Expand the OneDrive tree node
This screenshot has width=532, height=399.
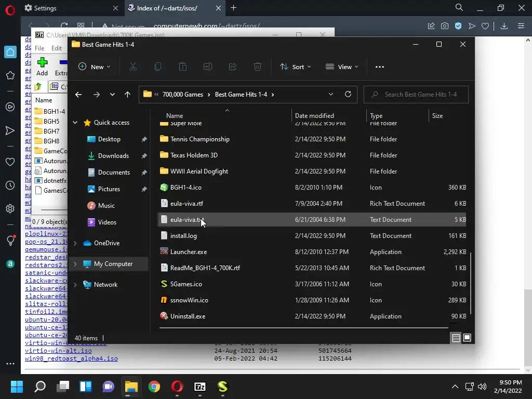pyautogui.click(x=75, y=243)
